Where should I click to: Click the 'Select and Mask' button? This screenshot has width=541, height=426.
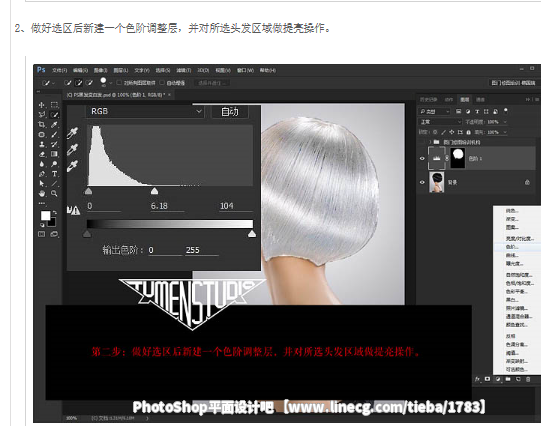tap(211, 83)
